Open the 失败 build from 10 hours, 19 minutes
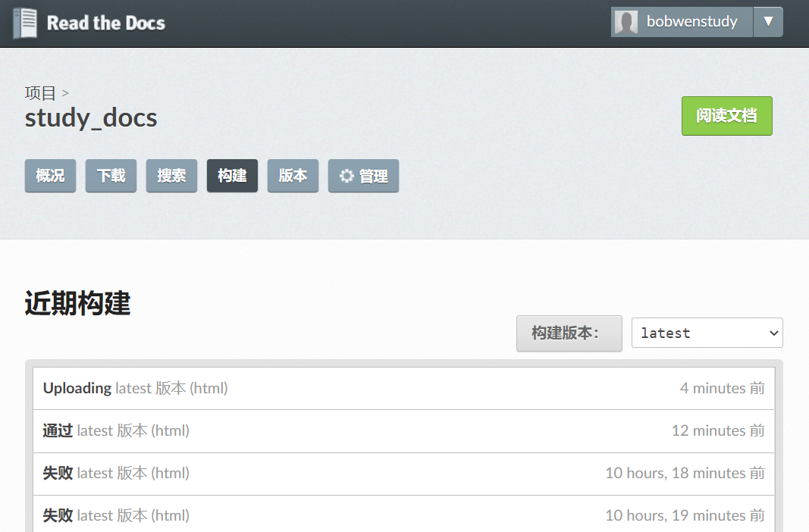The width and height of the screenshot is (809, 532). [x=403, y=515]
